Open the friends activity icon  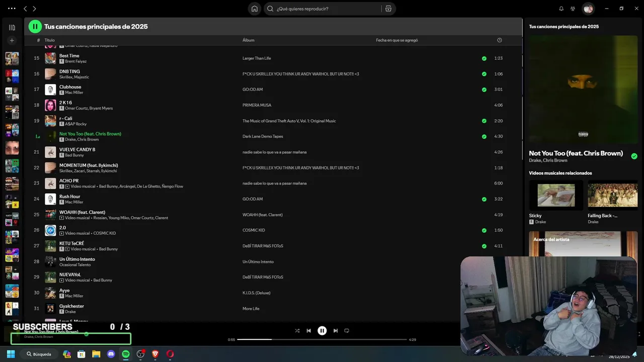(x=573, y=9)
